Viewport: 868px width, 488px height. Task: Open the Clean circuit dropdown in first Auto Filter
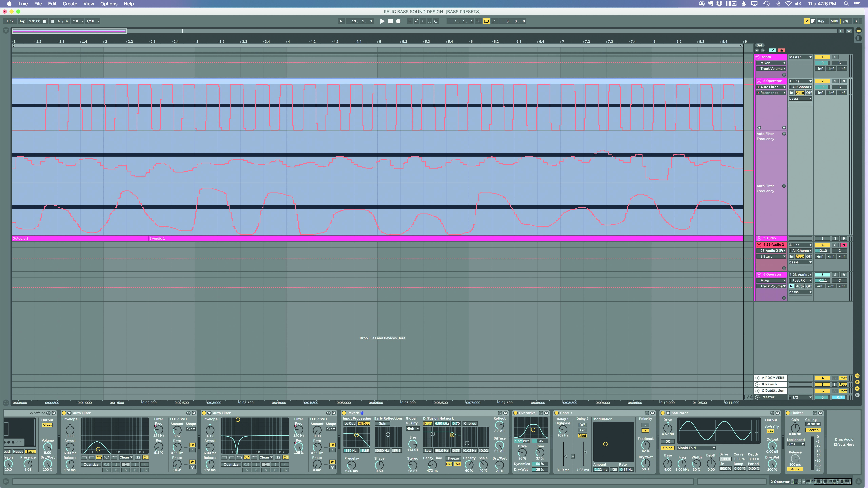coord(126,457)
